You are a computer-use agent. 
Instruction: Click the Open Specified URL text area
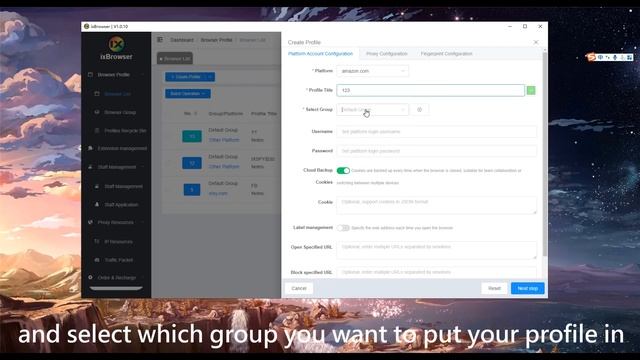(x=436, y=250)
